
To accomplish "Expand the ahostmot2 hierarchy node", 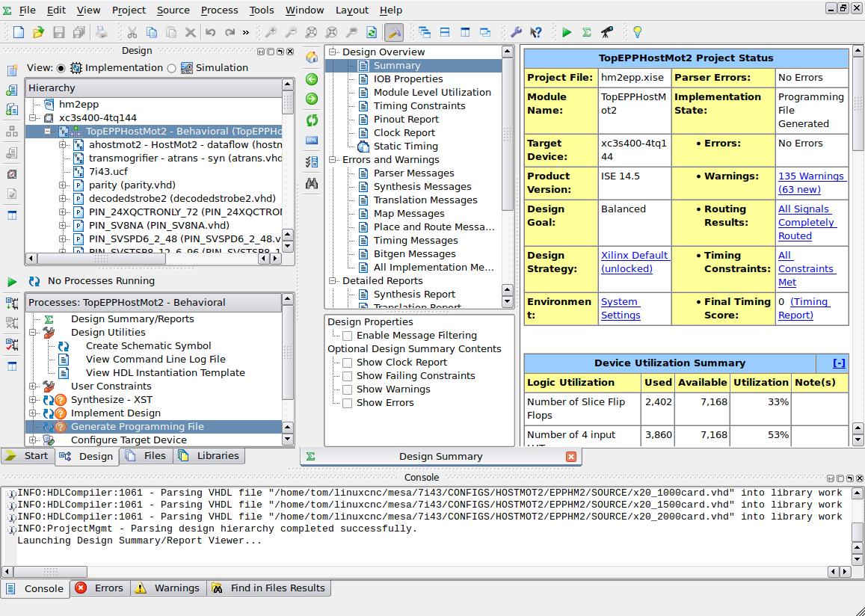I will 62,144.
